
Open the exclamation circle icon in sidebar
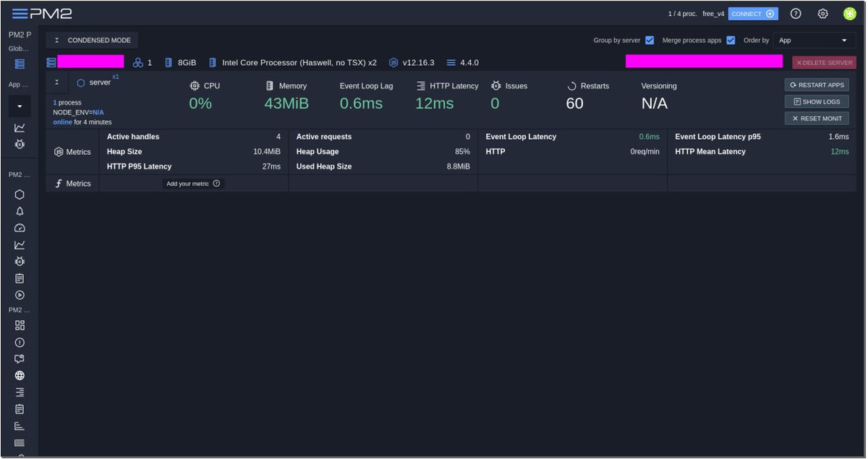tap(20, 342)
